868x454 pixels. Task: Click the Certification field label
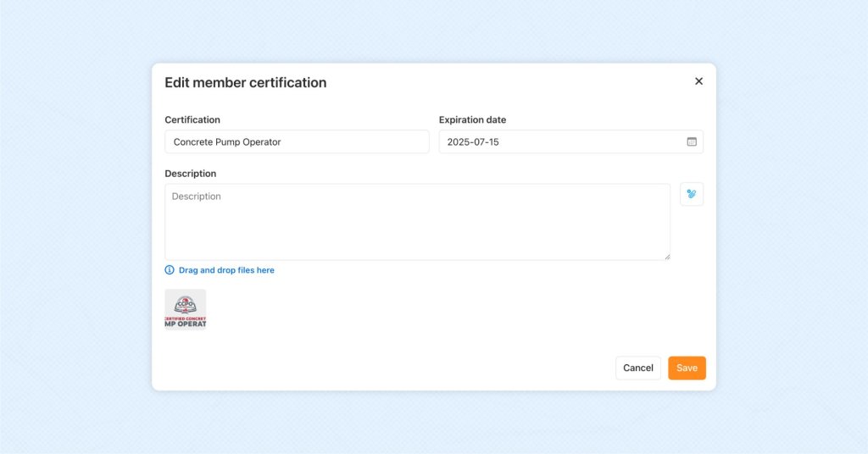[192, 120]
